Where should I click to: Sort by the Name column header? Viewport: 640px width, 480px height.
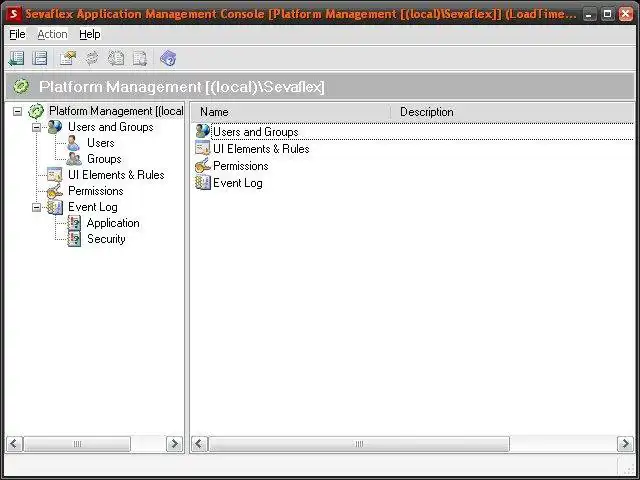coord(291,112)
